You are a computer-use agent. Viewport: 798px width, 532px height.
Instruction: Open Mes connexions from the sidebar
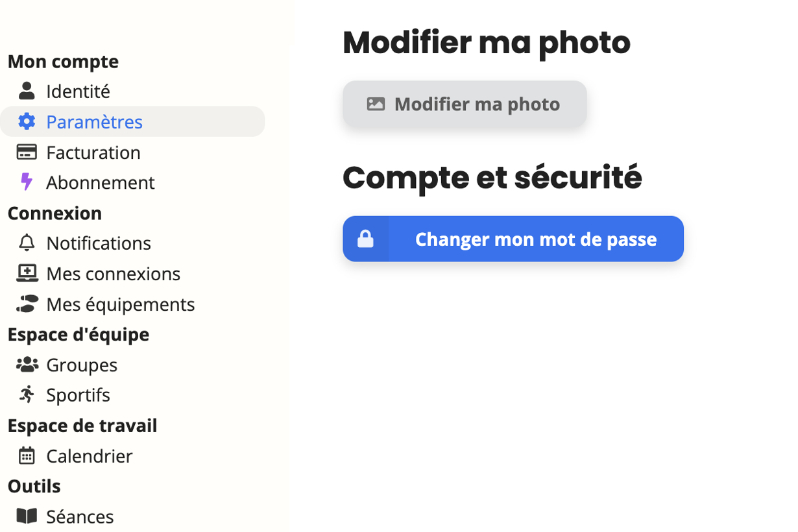point(113,273)
